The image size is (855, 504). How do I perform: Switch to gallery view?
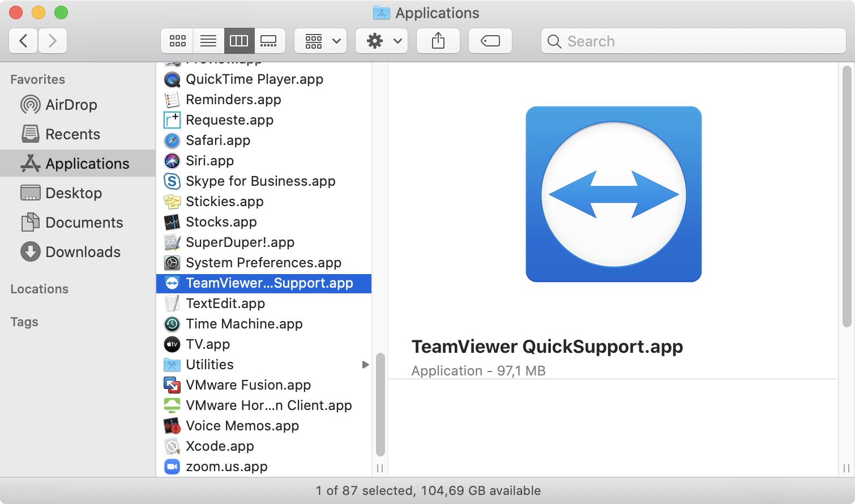[x=270, y=41]
